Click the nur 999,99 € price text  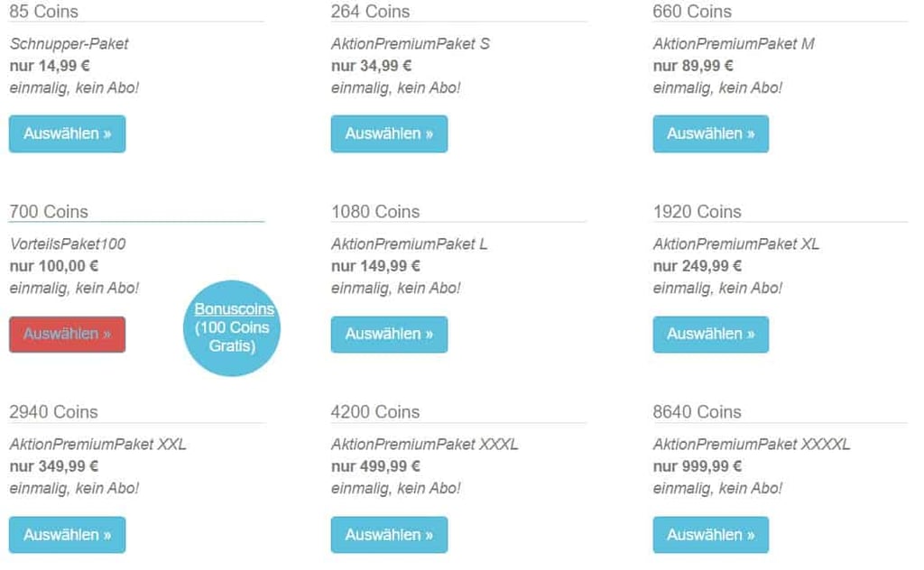[698, 466]
